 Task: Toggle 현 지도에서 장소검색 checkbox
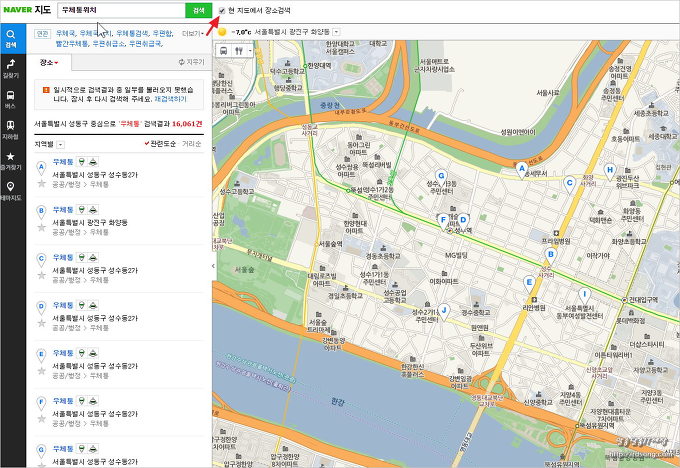[x=221, y=10]
